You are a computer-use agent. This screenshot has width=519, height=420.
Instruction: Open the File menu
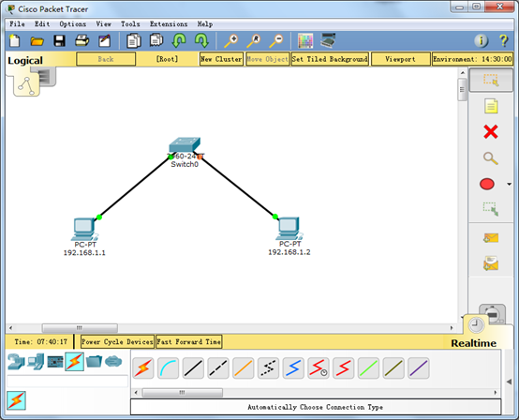point(17,24)
